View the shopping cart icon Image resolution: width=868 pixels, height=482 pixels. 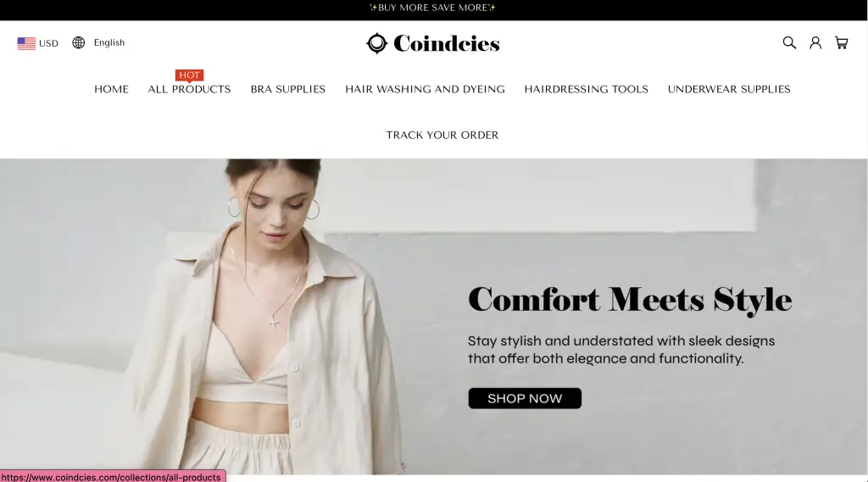click(842, 42)
